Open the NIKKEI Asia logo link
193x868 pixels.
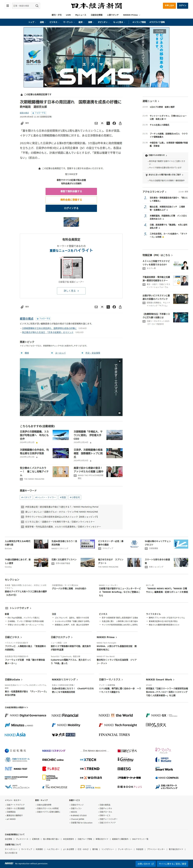pos(15,734)
